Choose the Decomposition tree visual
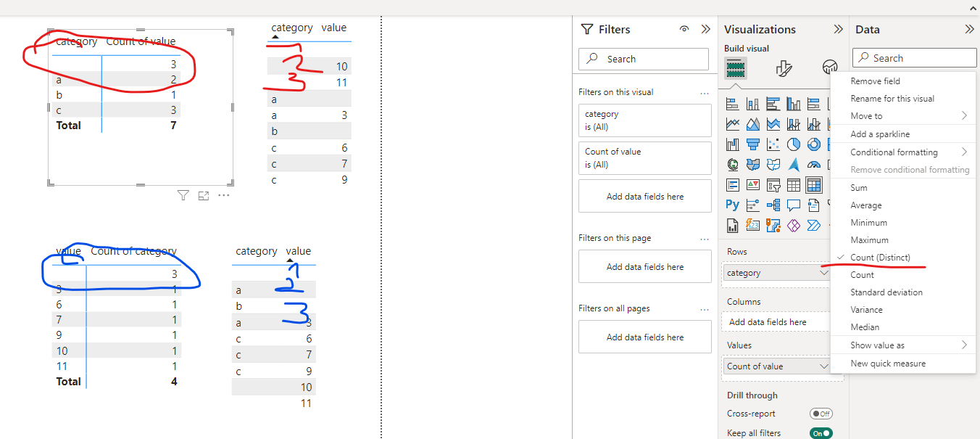980x439 pixels. click(773, 205)
